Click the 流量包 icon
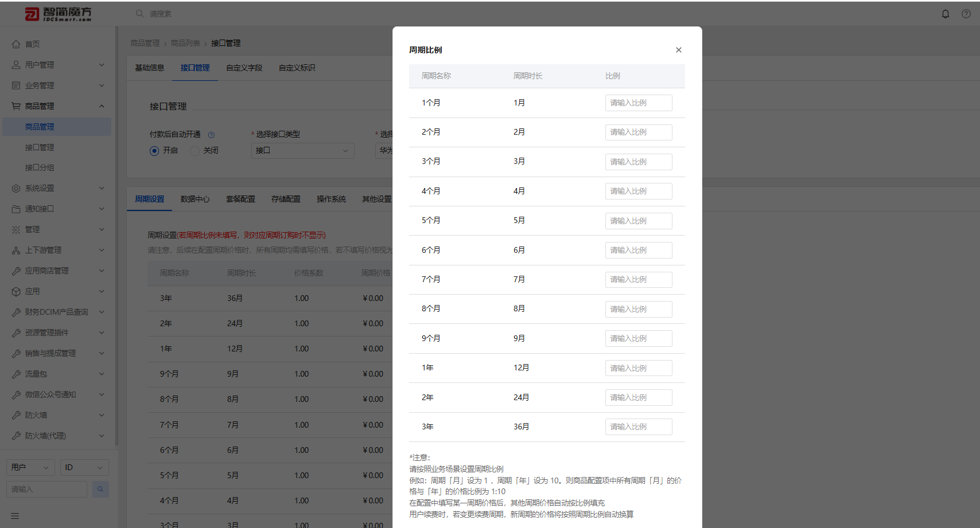 [16, 374]
